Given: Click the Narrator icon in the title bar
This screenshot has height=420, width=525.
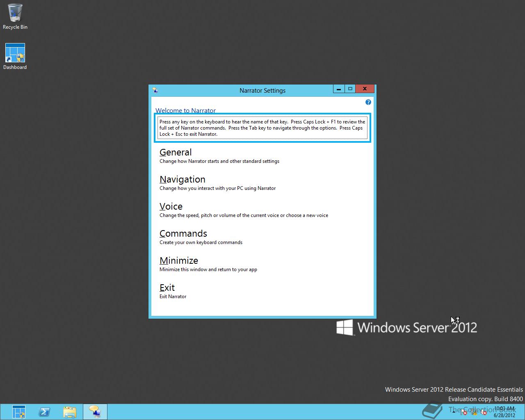Looking at the screenshot, I should (x=155, y=90).
